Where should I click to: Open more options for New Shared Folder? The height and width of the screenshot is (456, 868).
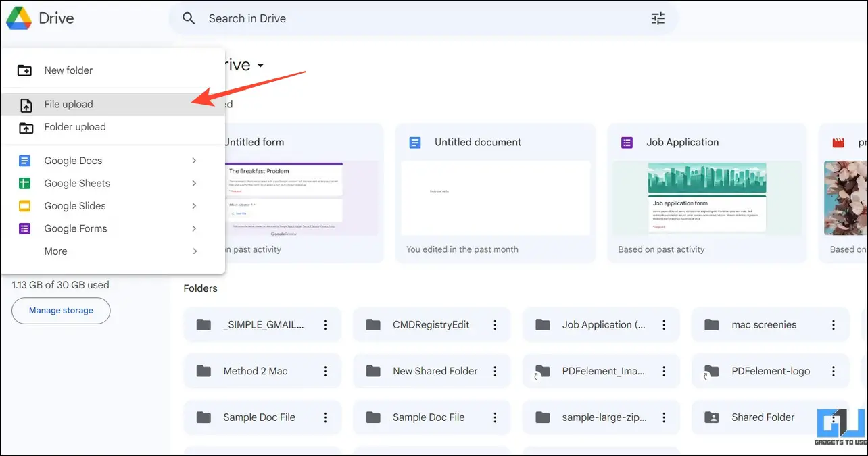(495, 371)
